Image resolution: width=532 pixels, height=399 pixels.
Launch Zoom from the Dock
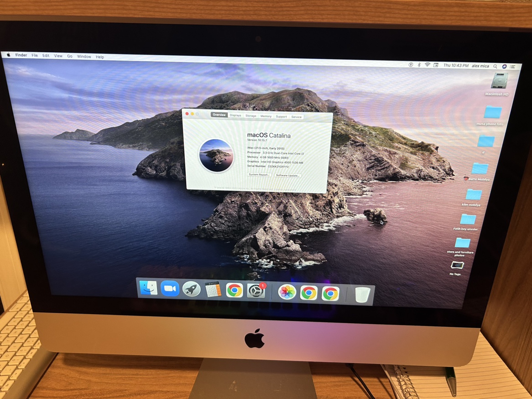click(x=170, y=289)
